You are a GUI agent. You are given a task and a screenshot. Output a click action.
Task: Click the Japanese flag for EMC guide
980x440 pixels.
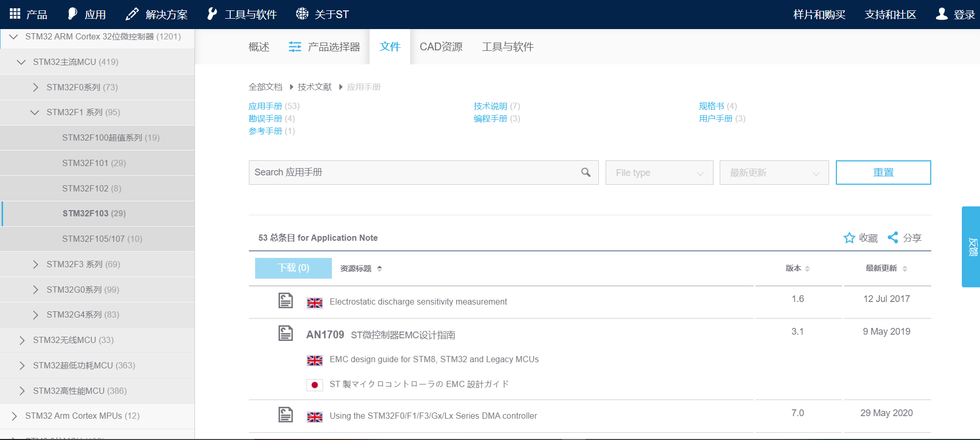[314, 384]
